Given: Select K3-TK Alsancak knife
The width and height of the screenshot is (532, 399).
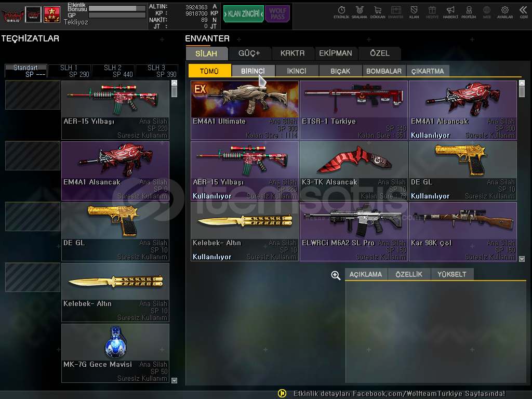Looking at the screenshot, I should point(354,170).
